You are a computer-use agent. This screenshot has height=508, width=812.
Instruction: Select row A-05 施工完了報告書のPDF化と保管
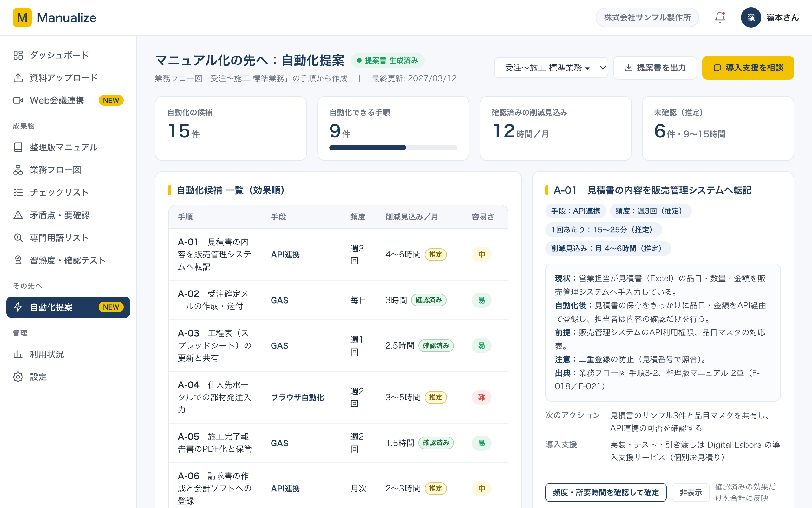tap(338, 443)
